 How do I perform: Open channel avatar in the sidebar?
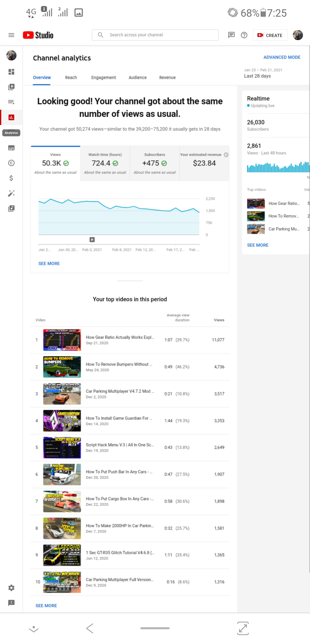coord(11,55)
